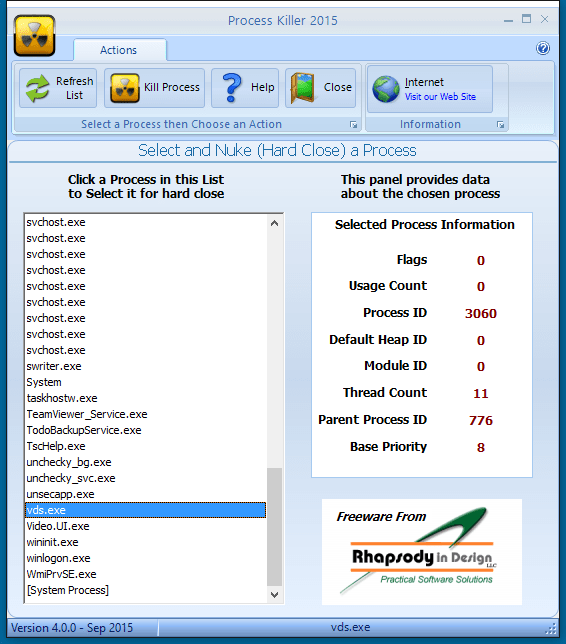Expand the Information group dialog launcher
The width and height of the screenshot is (566, 644).
pyautogui.click(x=500, y=125)
